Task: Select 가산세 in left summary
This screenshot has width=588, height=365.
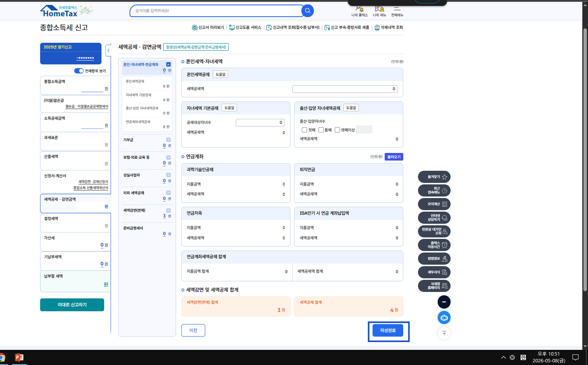Action: pyautogui.click(x=75, y=242)
